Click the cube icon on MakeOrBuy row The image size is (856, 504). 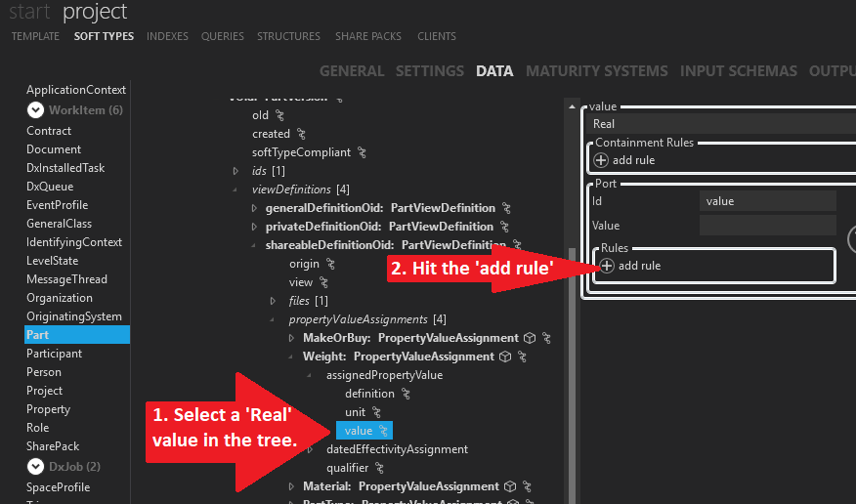click(530, 338)
